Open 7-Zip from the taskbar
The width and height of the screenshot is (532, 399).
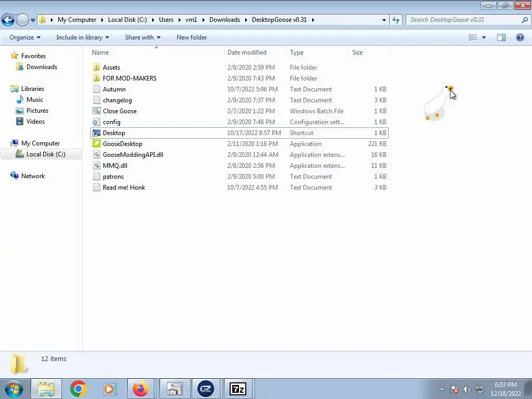pyautogui.click(x=238, y=389)
